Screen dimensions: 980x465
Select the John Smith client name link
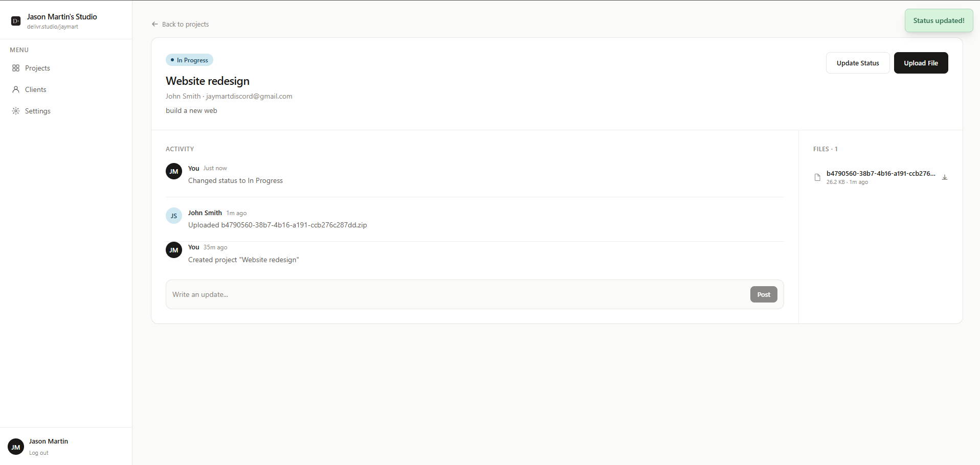point(183,96)
